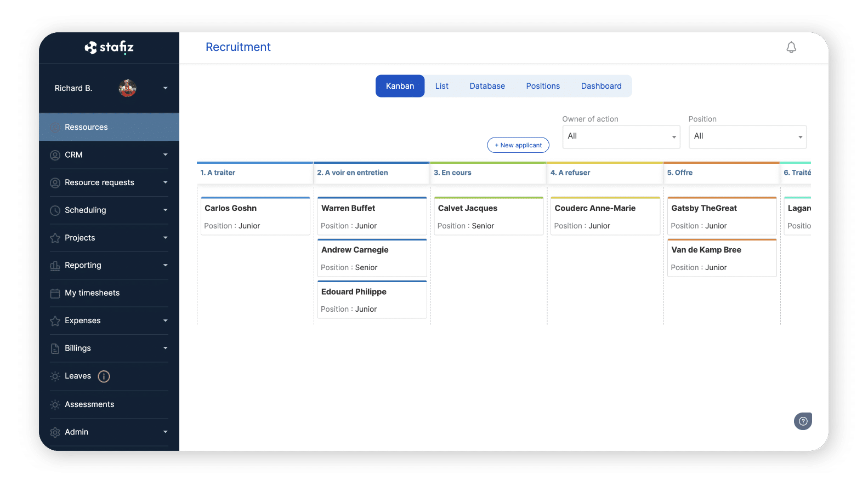Switch to the List tab

[x=441, y=86]
